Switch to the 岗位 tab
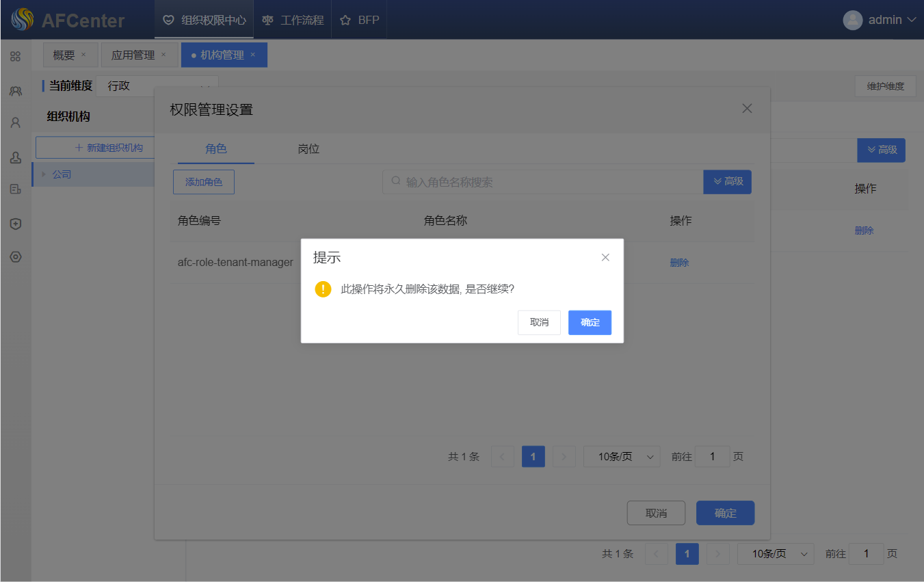The width and height of the screenshot is (924, 582). tap(308, 149)
